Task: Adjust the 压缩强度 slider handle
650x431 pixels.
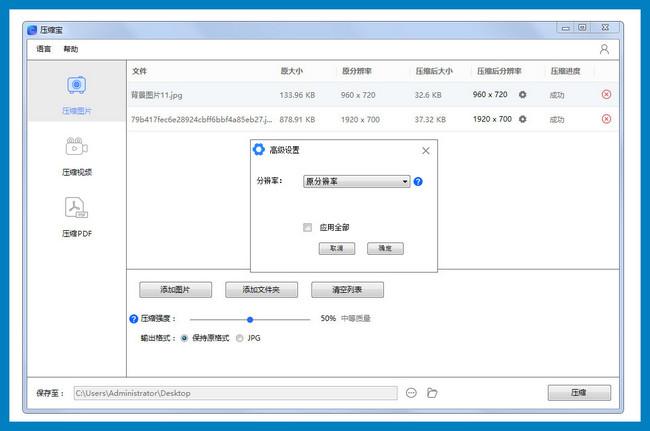Action: 250,320
